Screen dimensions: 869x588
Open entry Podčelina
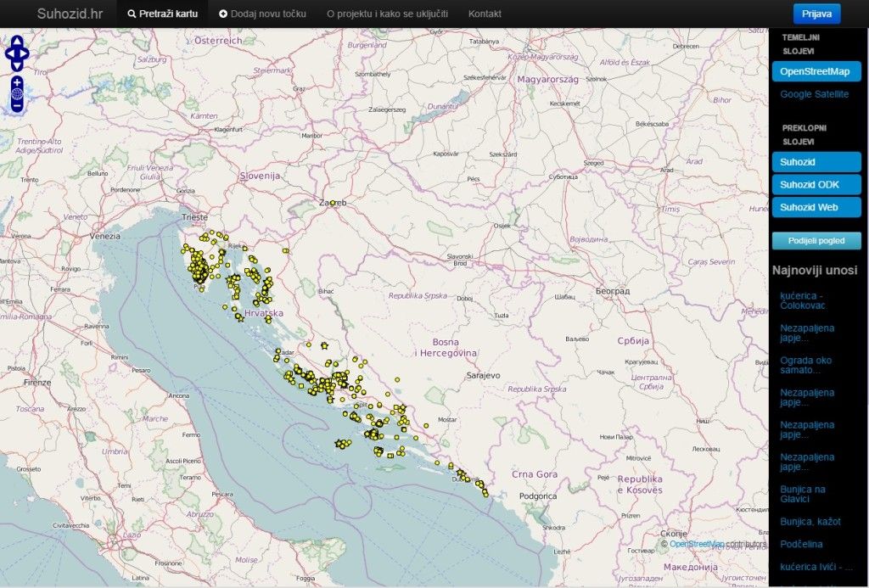click(x=801, y=544)
